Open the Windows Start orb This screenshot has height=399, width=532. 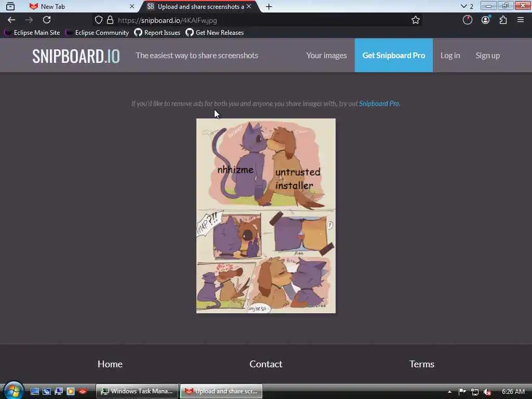click(x=13, y=391)
